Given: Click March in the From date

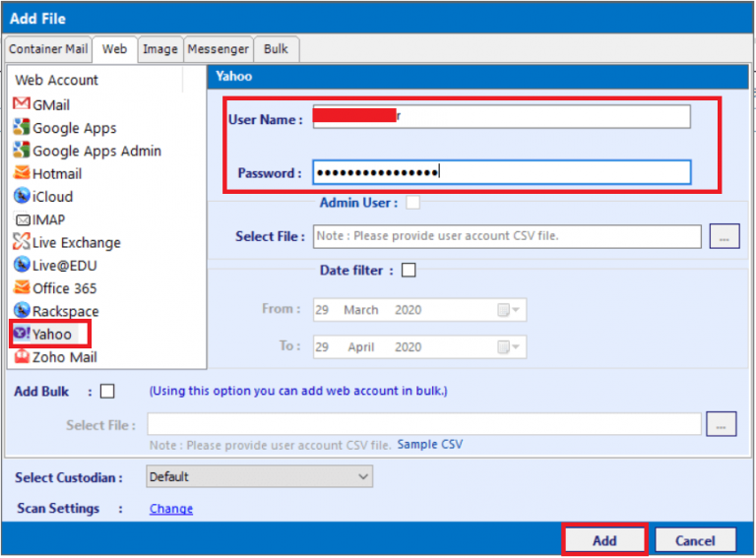Looking at the screenshot, I should coord(360,309).
